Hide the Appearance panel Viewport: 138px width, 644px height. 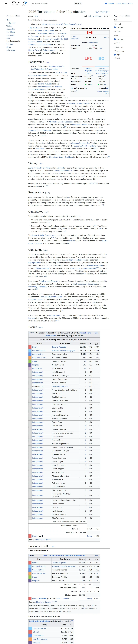click(x=127, y=16)
